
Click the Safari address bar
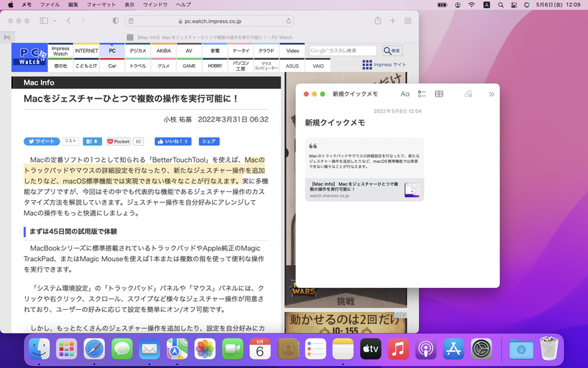[x=209, y=21]
